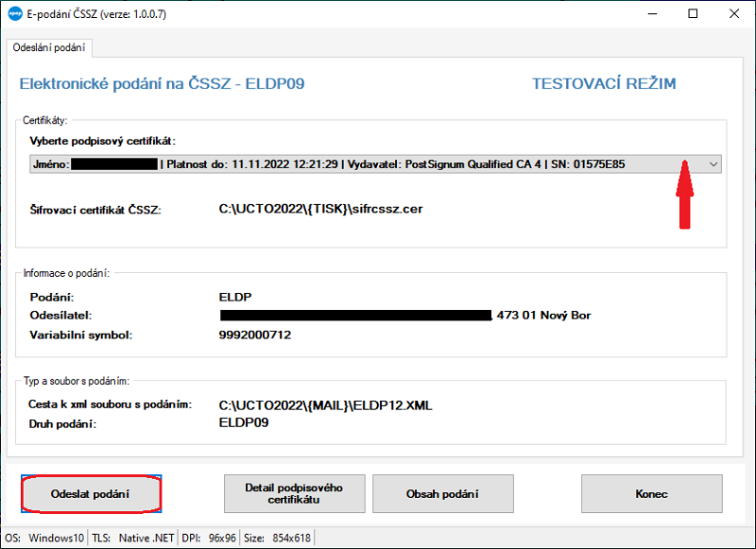Click the ELDP09 submission type value

(x=244, y=422)
